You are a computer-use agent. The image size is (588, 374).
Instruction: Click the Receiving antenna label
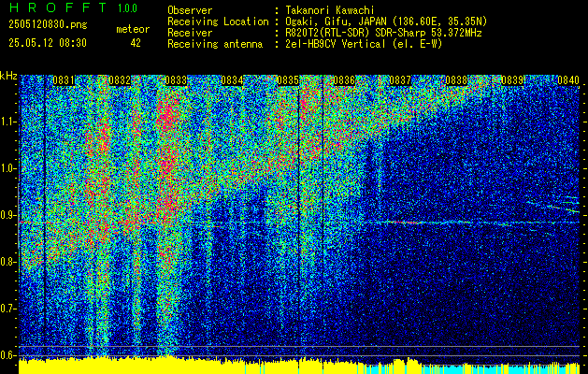pyautogui.click(x=215, y=44)
